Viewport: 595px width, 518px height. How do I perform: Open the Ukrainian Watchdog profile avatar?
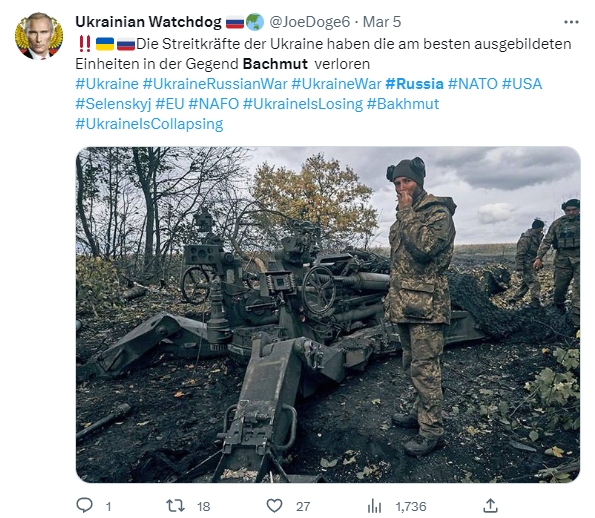39,36
